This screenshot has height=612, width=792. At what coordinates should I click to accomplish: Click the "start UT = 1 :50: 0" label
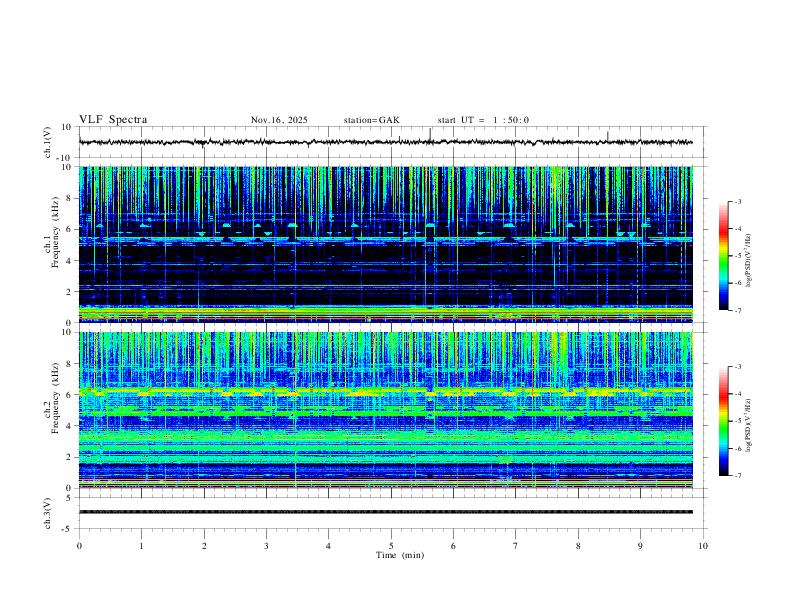coord(483,120)
